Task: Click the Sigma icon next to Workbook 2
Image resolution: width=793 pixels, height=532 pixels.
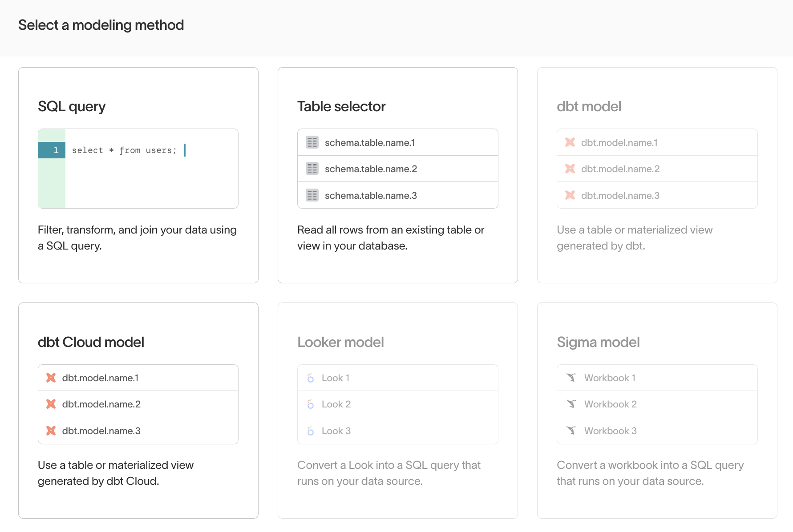Action: coord(571,404)
